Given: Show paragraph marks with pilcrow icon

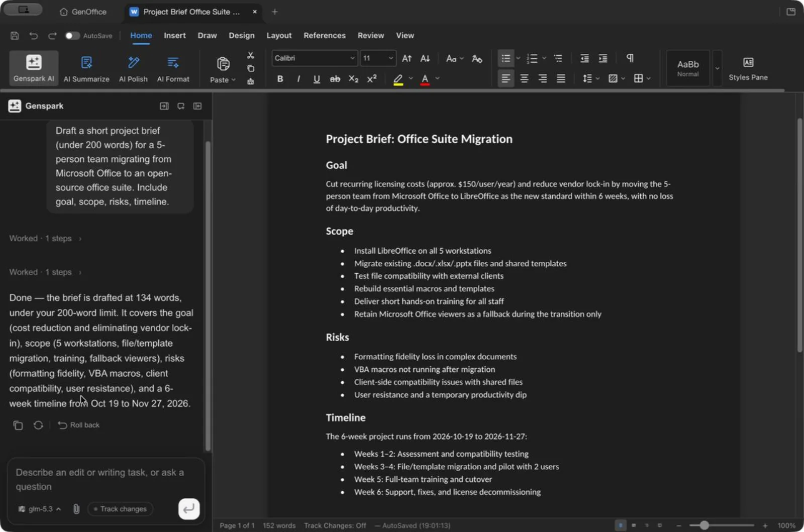Looking at the screenshot, I should pos(630,58).
